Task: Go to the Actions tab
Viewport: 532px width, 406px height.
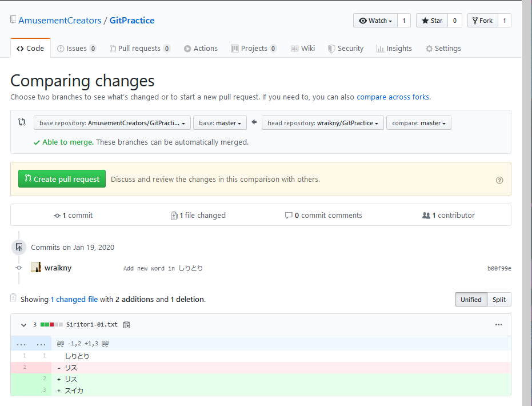Action: pos(201,49)
